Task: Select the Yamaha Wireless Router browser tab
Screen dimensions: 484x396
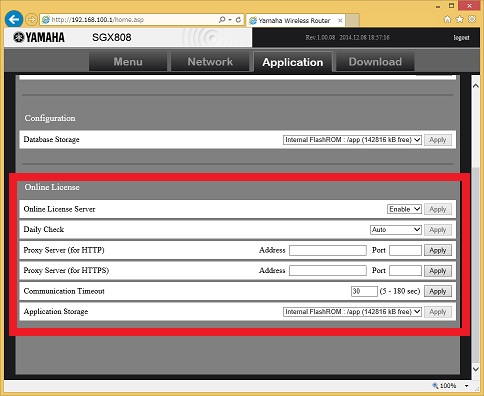Action: point(295,20)
